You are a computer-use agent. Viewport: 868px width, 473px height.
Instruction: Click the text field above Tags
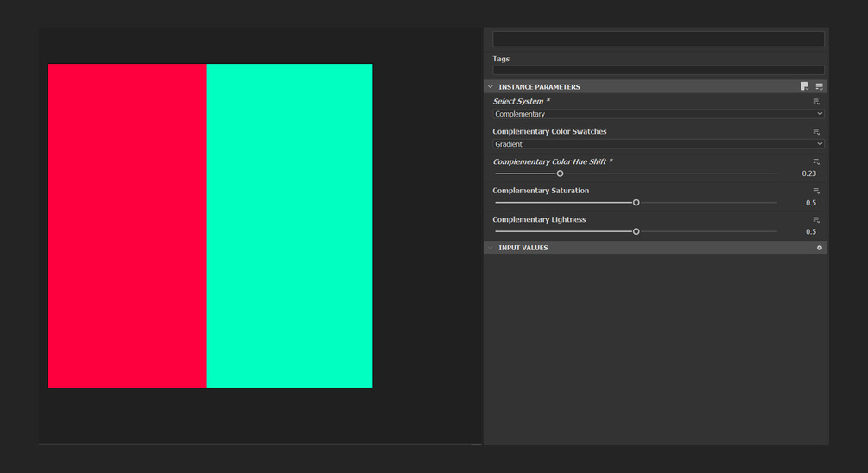(658, 39)
